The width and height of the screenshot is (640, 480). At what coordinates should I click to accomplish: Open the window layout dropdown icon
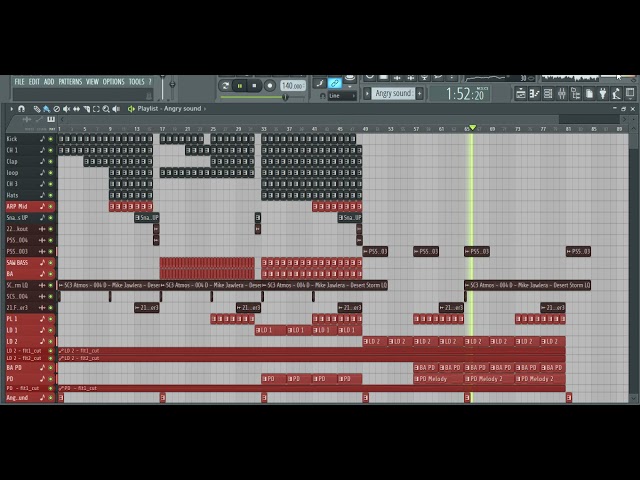[x=630, y=93]
